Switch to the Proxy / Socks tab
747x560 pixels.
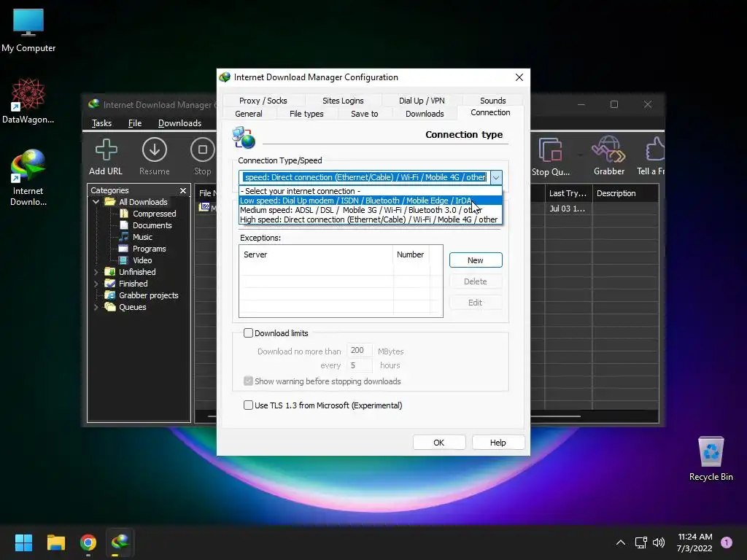[x=263, y=101]
